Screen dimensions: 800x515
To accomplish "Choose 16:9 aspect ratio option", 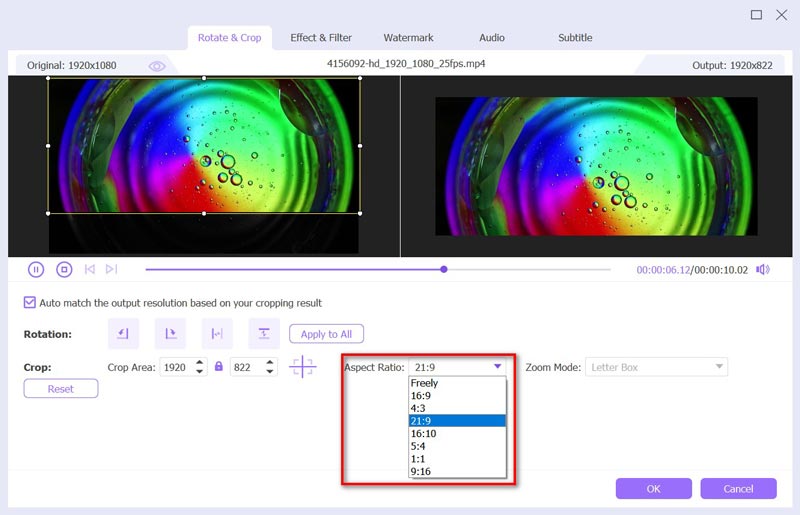I will tap(458, 396).
